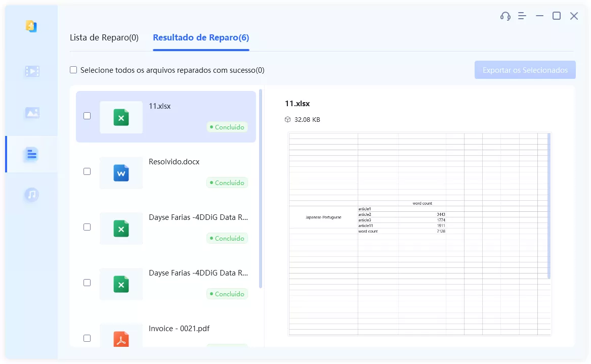Click the Excel icon for Dayse Farias file
This screenshot has height=364, width=591.
click(x=121, y=229)
